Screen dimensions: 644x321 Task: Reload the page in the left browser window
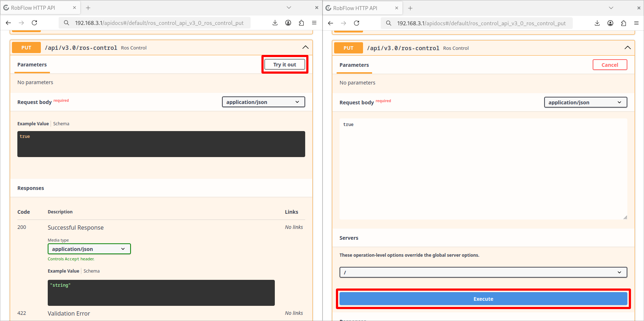34,23
